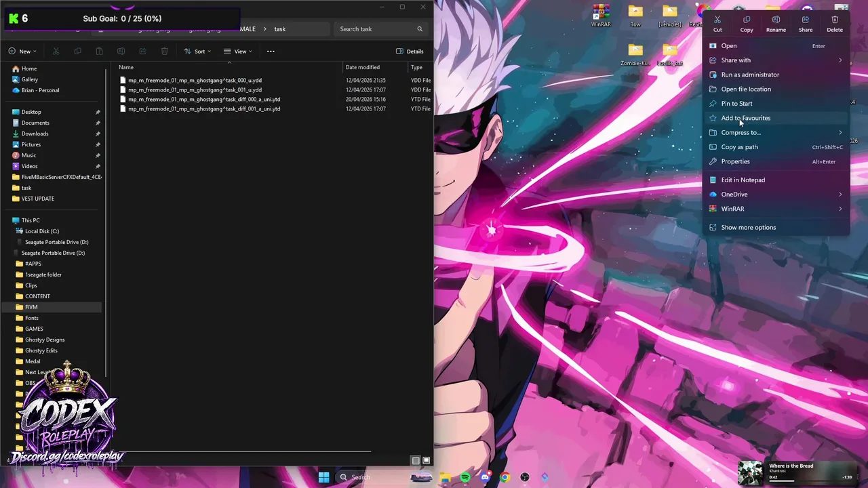The image size is (868, 488).
Task: Open Desktop quick access folder
Action: coord(31,112)
